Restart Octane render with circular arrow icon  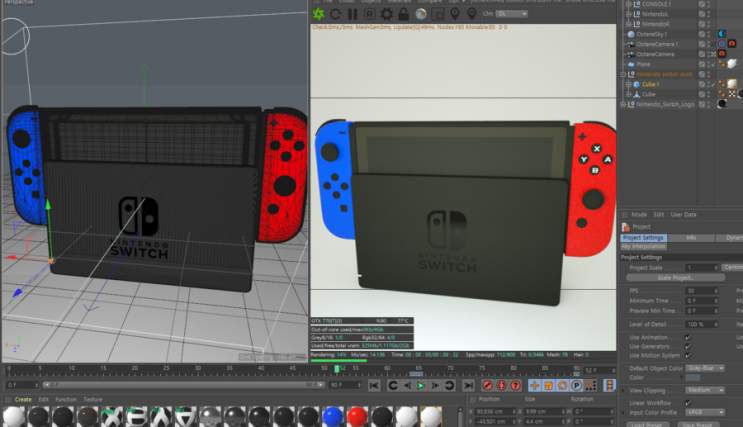click(335, 14)
